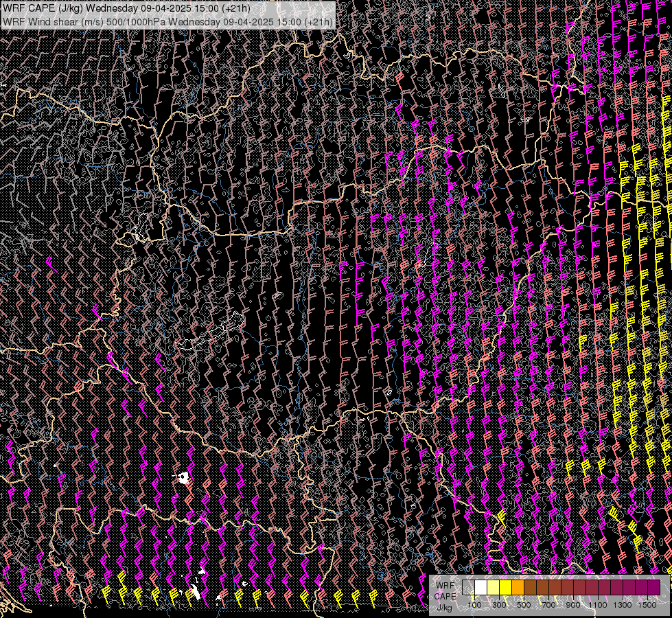
Task: Click the WRF word in the legend
Action: click(445, 586)
